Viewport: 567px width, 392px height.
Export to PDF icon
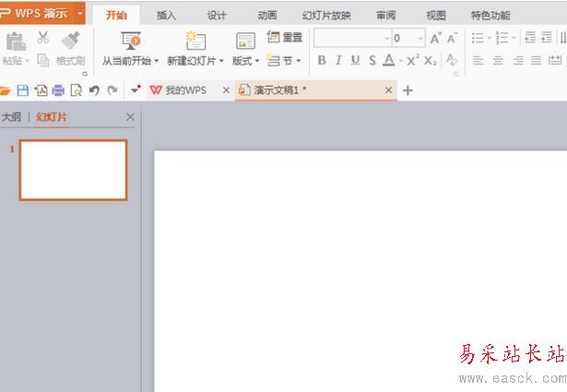pos(41,90)
